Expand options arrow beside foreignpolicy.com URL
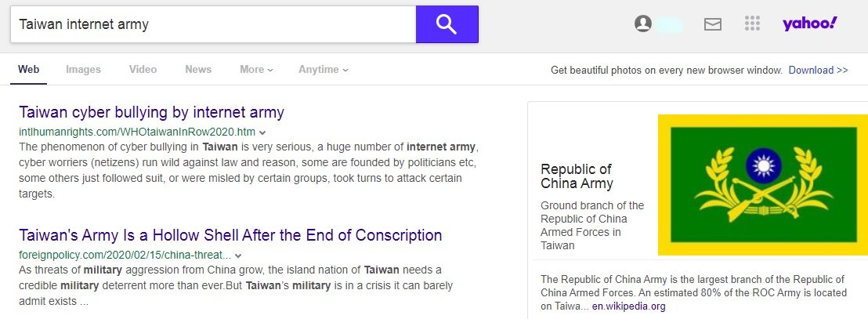 [x=238, y=255]
